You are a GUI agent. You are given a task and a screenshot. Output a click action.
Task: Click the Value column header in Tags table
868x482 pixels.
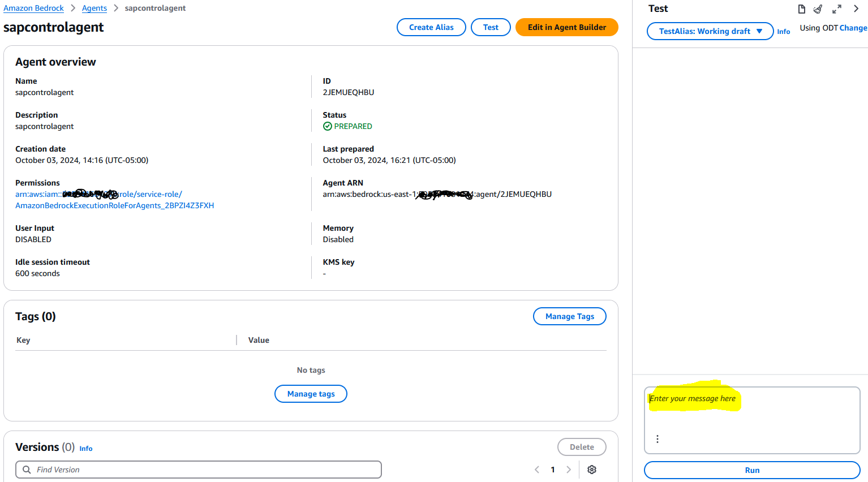(x=259, y=340)
